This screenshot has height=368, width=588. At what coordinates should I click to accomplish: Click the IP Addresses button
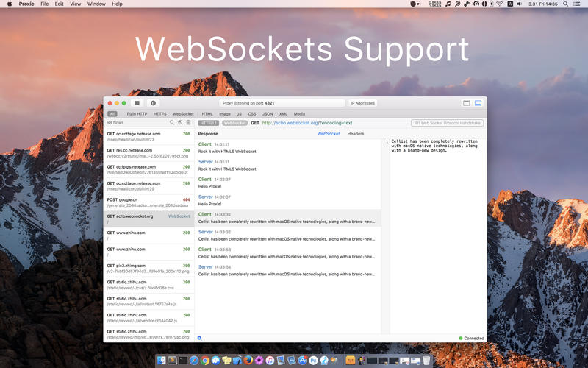(x=362, y=103)
